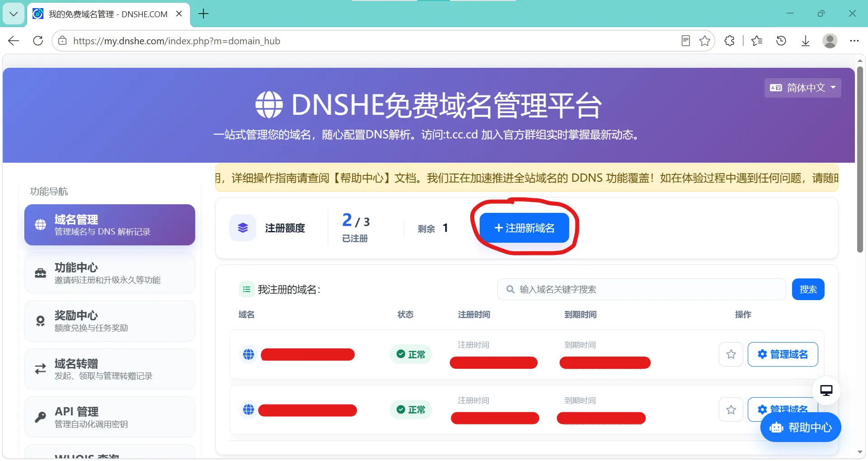Click the first domain's 正常 status badge
The width and height of the screenshot is (868, 461).
410,354
